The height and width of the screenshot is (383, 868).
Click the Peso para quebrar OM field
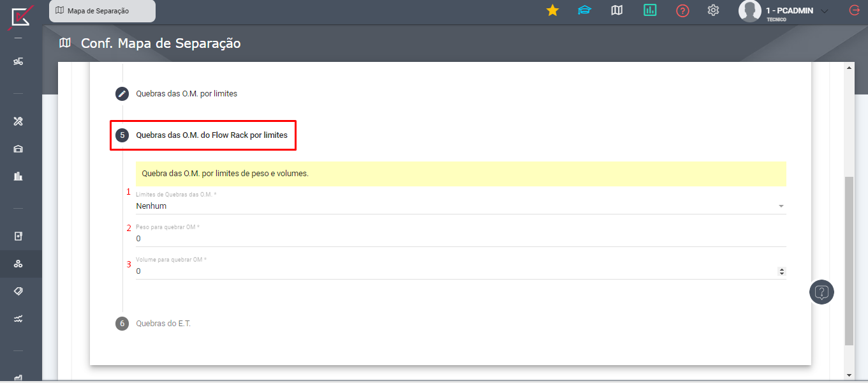point(460,239)
